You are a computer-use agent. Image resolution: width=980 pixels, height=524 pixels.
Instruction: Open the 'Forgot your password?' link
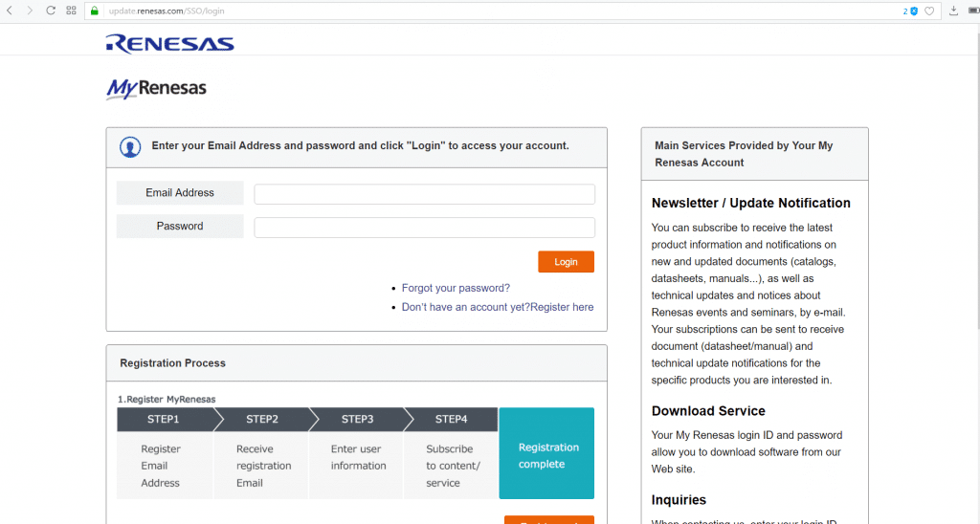coord(456,288)
